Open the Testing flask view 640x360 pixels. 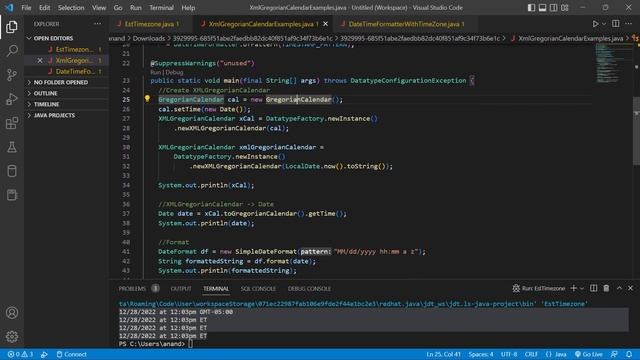pos(12,147)
